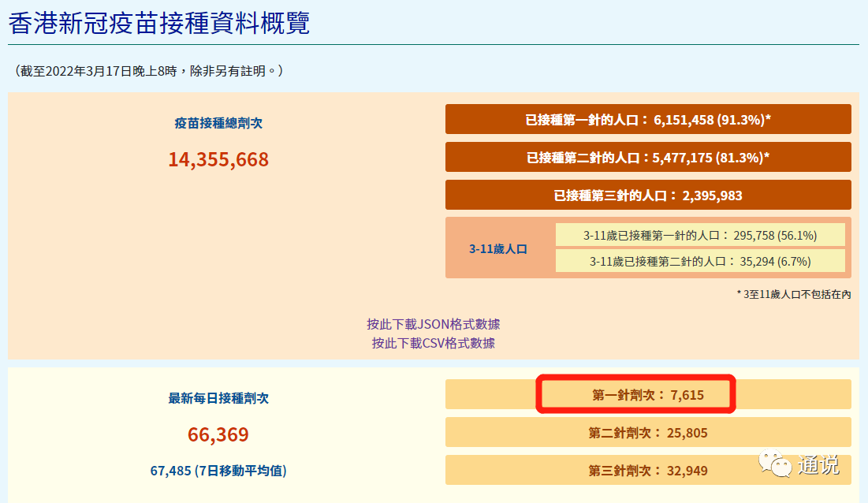The width and height of the screenshot is (868, 503).
Task: Select the 已接種第二針的人口 5,477,175 bar
Action: tap(647, 158)
